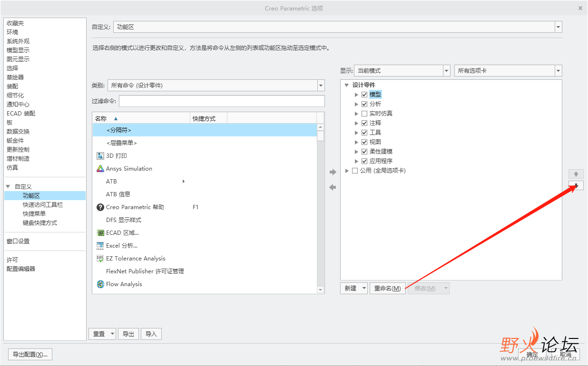Select the <层叠菜单> list row

(205, 143)
